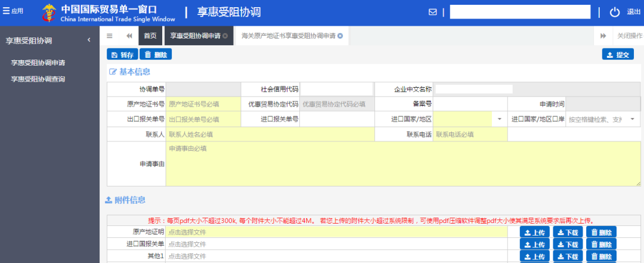Click the mail envelope icon in header
This screenshot has height=263, width=644.
[433, 13]
